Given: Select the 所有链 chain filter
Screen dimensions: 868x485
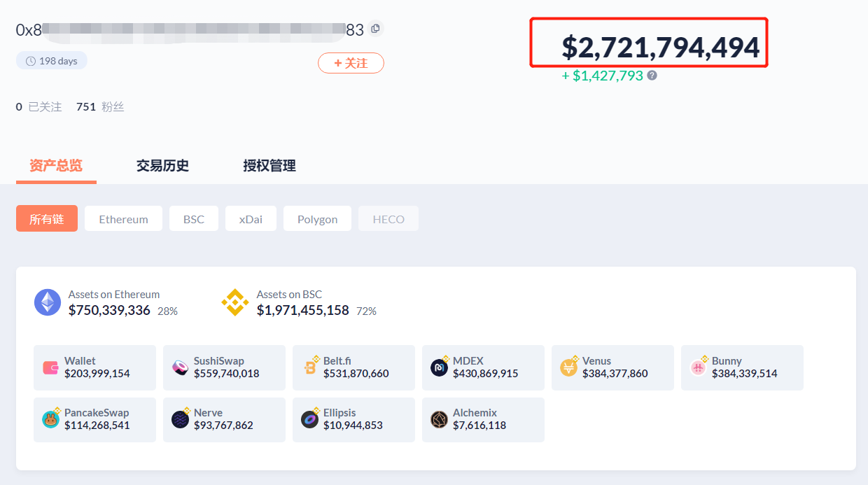Looking at the screenshot, I should click(x=46, y=218).
